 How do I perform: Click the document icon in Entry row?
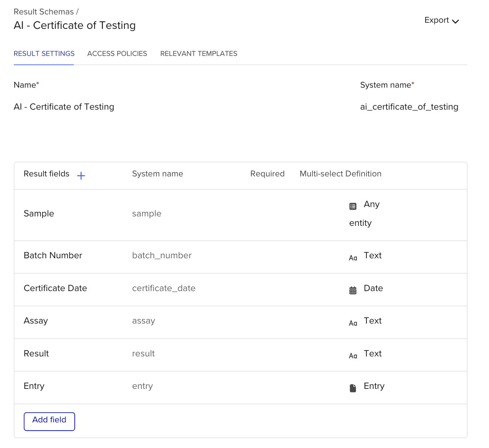click(x=353, y=388)
